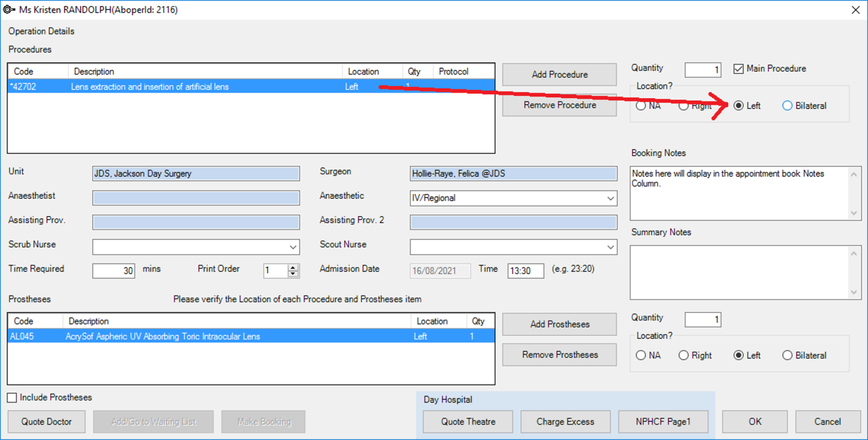This screenshot has width=868, height=440.
Task: Click the Add Prostheses button
Action: pos(560,324)
